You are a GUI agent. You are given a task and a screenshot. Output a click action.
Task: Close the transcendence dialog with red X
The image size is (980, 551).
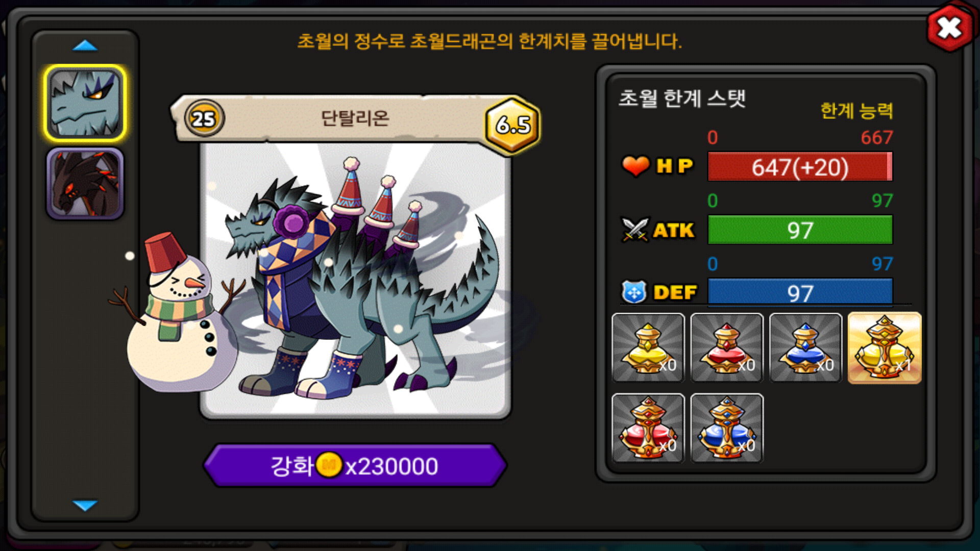pos(950,28)
